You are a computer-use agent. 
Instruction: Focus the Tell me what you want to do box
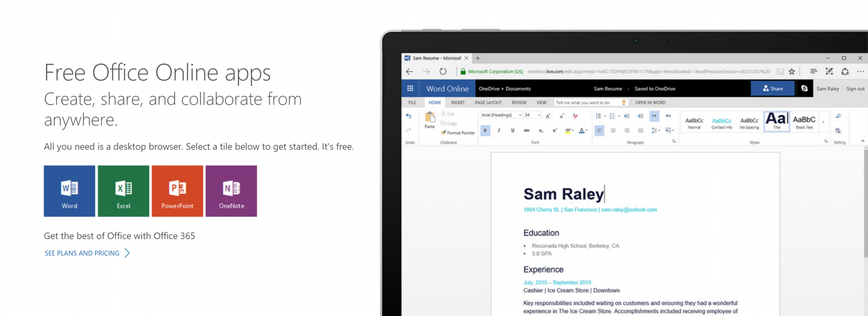591,103
